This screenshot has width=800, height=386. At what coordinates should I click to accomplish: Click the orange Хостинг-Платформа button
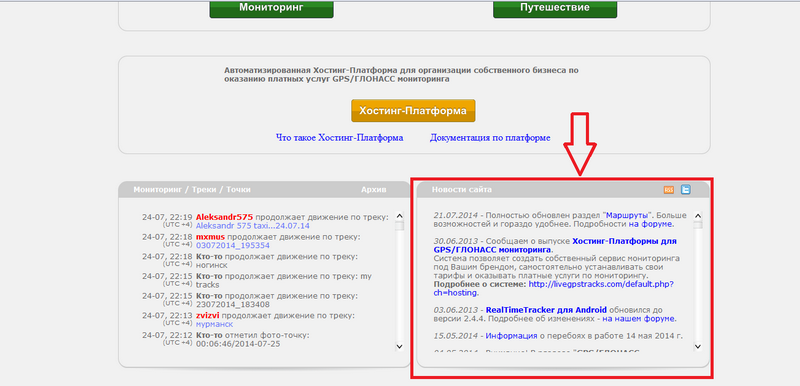pyautogui.click(x=413, y=111)
